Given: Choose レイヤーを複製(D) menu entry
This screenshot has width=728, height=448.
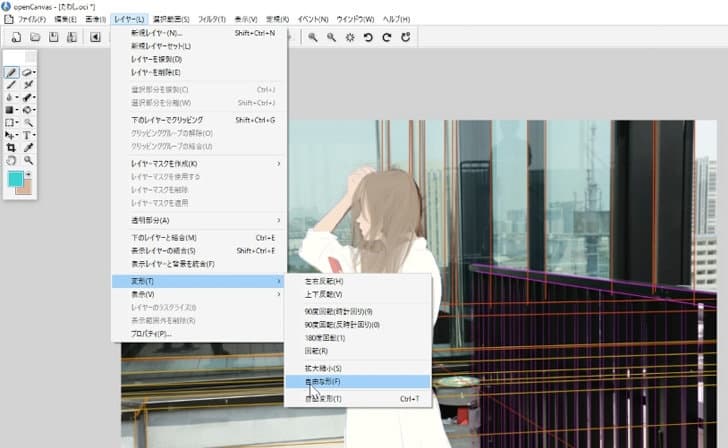Looking at the screenshot, I should 198,59.
